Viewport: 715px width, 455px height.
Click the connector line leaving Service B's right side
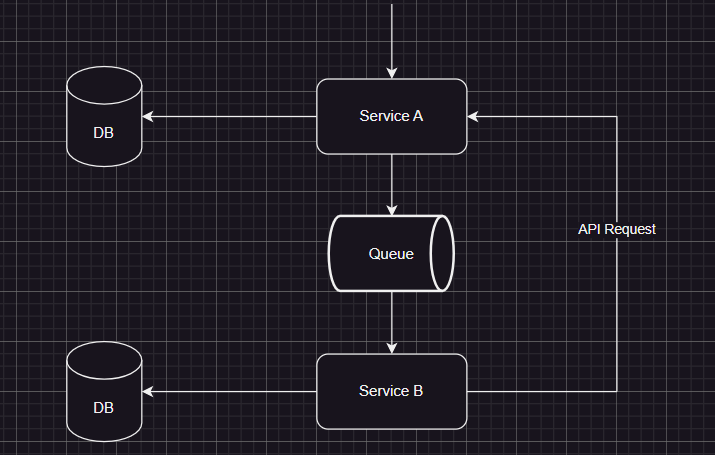[540, 392]
